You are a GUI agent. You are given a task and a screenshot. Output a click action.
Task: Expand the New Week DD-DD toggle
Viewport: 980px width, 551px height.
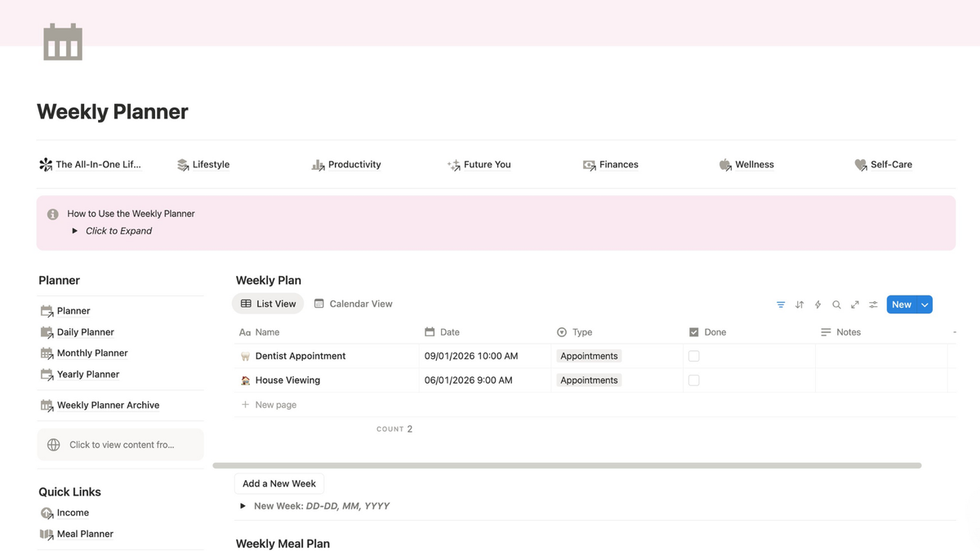tap(243, 506)
